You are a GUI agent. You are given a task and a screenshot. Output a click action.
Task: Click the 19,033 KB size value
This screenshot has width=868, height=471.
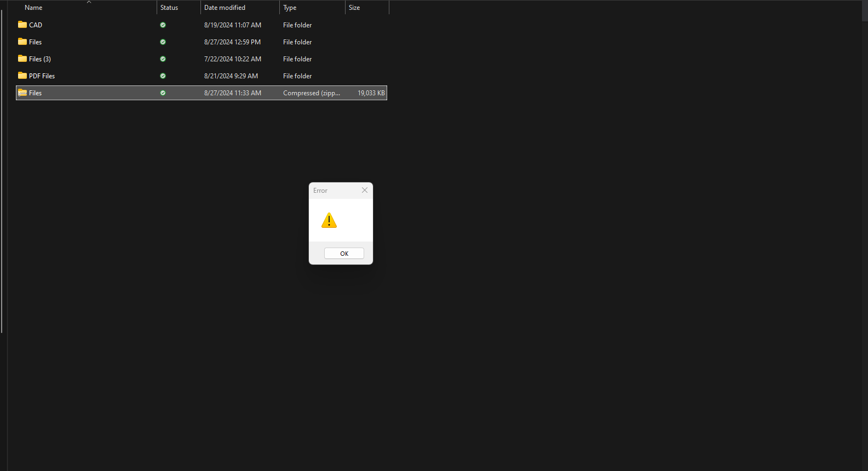[371, 93]
